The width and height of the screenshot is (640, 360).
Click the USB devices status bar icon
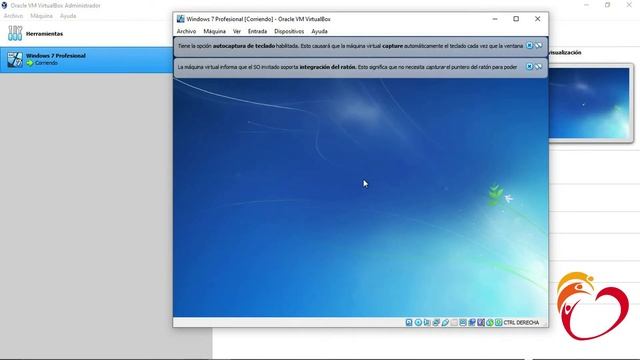point(445,322)
